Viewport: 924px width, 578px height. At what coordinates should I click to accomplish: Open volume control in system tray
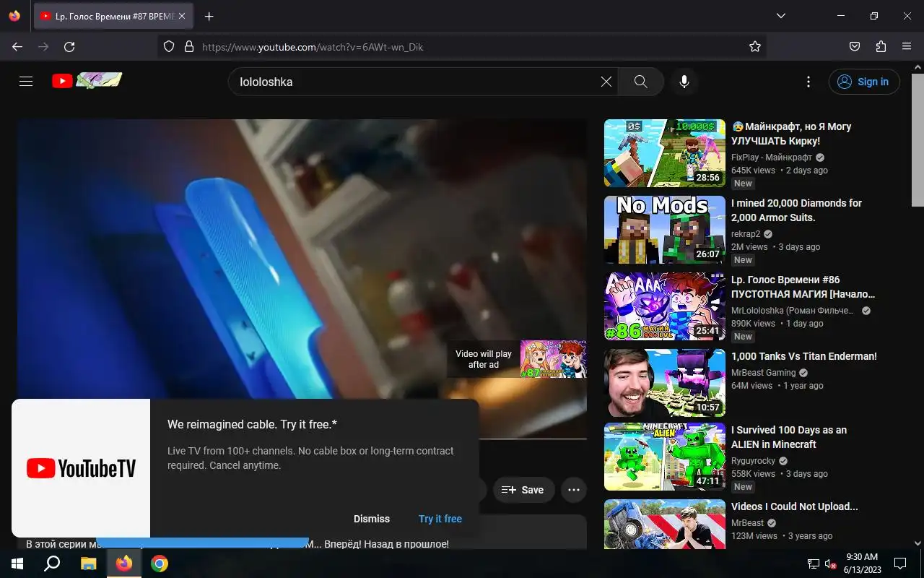tap(830, 564)
